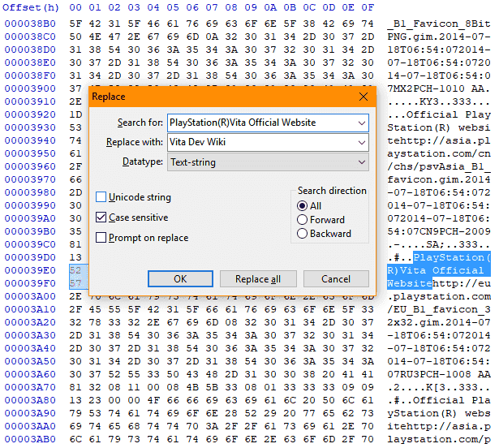Close the Replace dialog

click(363, 97)
